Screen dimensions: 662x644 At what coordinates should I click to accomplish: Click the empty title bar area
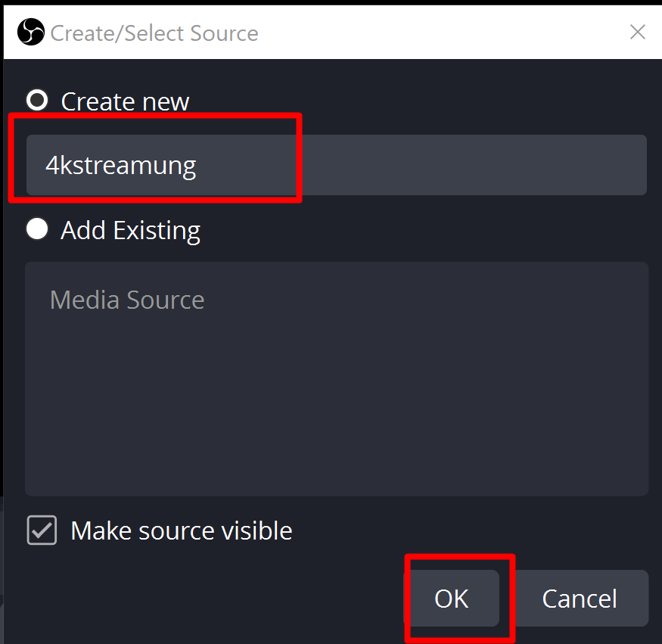coord(439,33)
